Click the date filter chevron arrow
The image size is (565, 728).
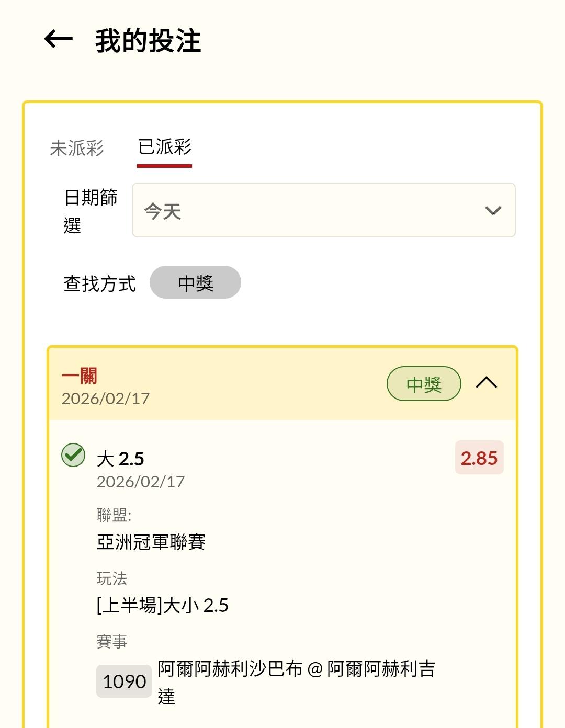click(x=493, y=211)
